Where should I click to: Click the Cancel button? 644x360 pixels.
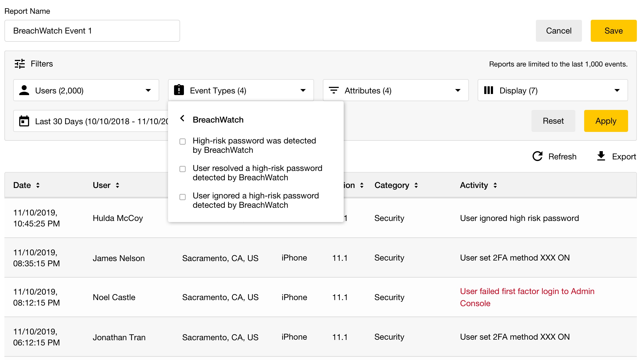tap(559, 31)
